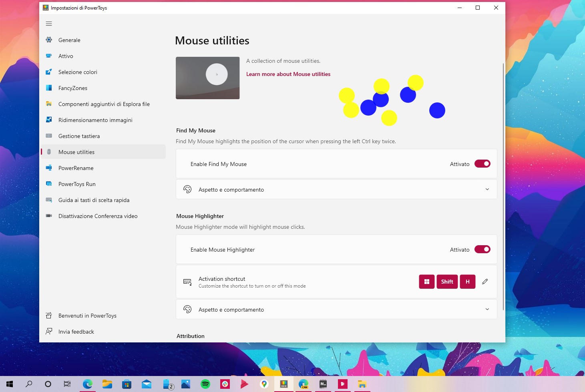Screen dimensions: 585x392
Task: Click Guida ai tasti di scelta rapida icon
Action: point(49,200)
